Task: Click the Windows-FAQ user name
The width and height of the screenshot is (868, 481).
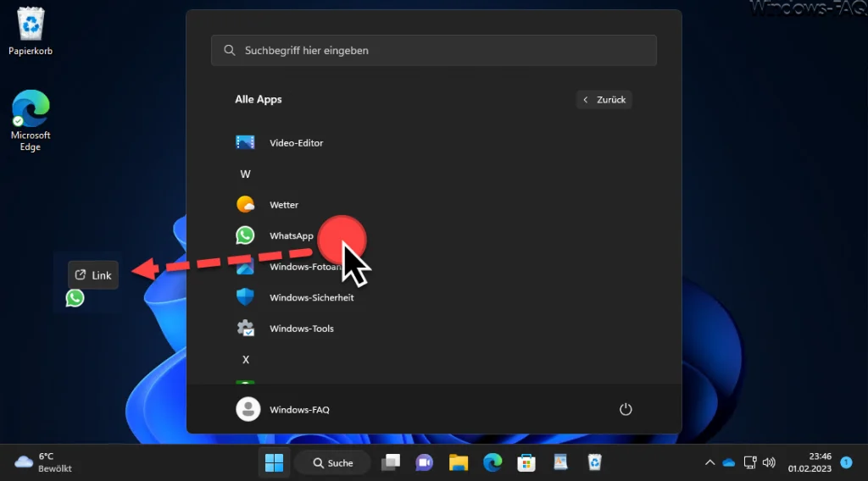Action: (299, 410)
